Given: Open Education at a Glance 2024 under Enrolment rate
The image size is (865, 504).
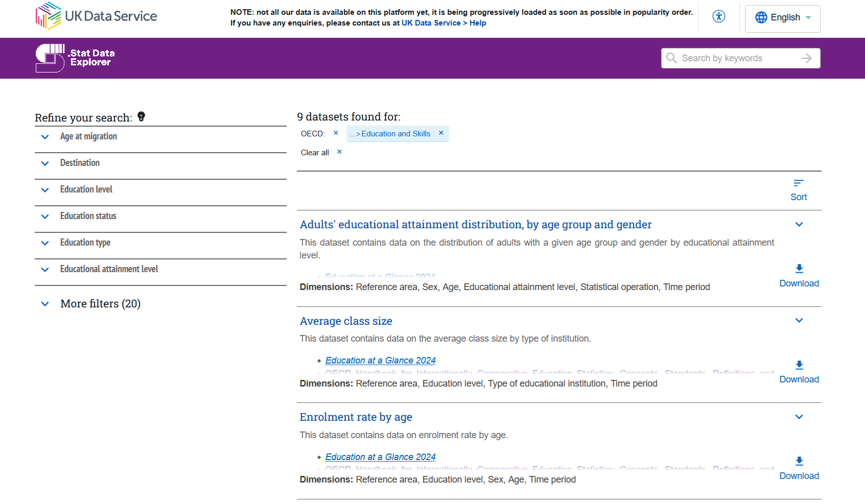Looking at the screenshot, I should (x=380, y=457).
